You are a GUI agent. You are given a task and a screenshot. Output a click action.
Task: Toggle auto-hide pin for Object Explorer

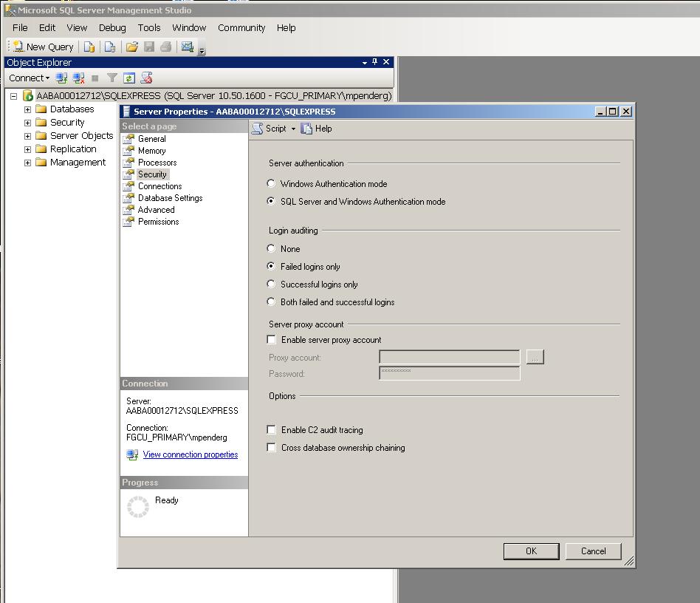click(x=375, y=62)
